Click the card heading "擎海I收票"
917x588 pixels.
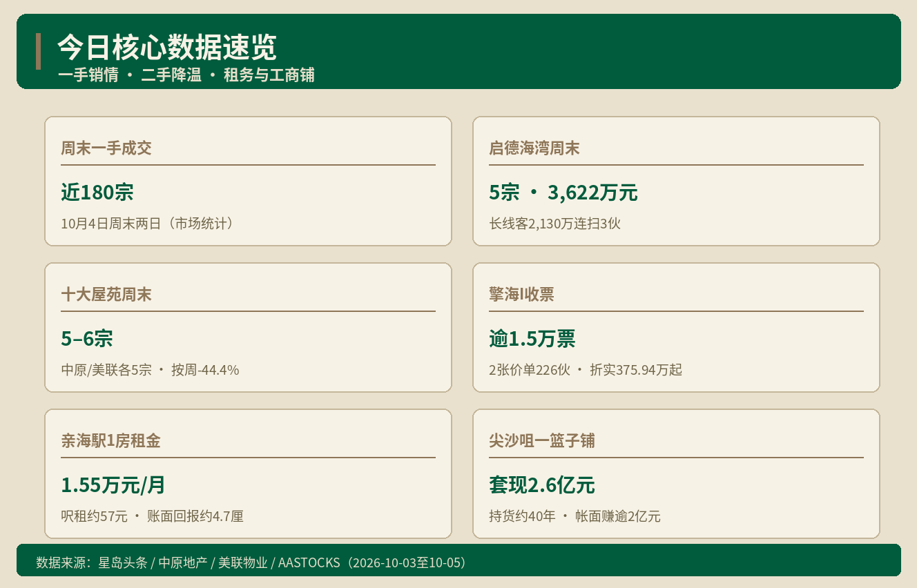[x=521, y=294]
